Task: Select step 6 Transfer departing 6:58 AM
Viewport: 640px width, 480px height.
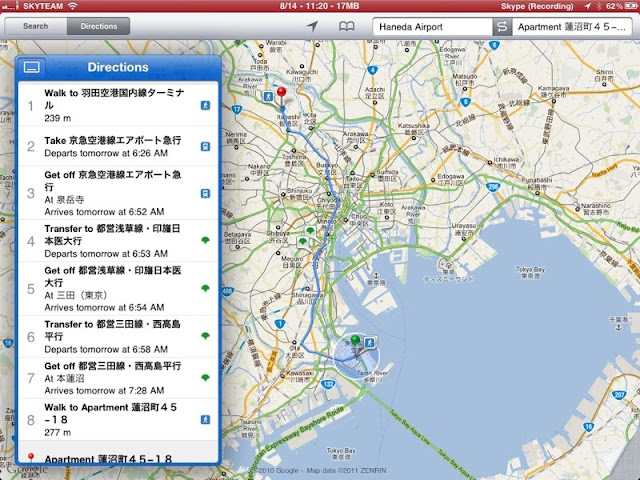Action: pyautogui.click(x=118, y=336)
